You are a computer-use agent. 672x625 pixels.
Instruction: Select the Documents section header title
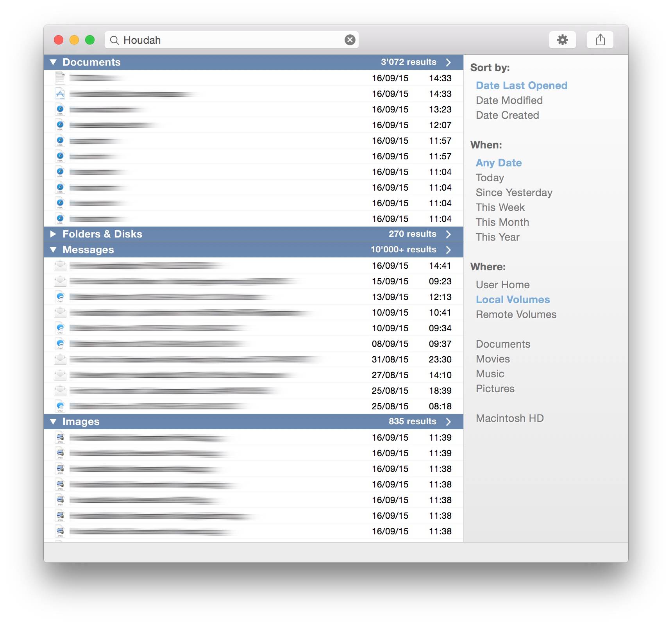pyautogui.click(x=91, y=62)
